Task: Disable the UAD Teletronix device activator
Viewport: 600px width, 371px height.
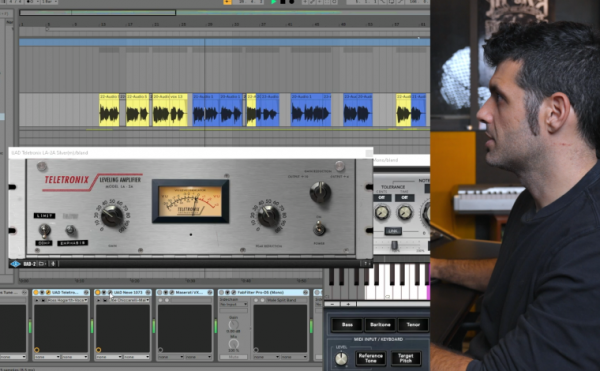Action: coord(36,293)
